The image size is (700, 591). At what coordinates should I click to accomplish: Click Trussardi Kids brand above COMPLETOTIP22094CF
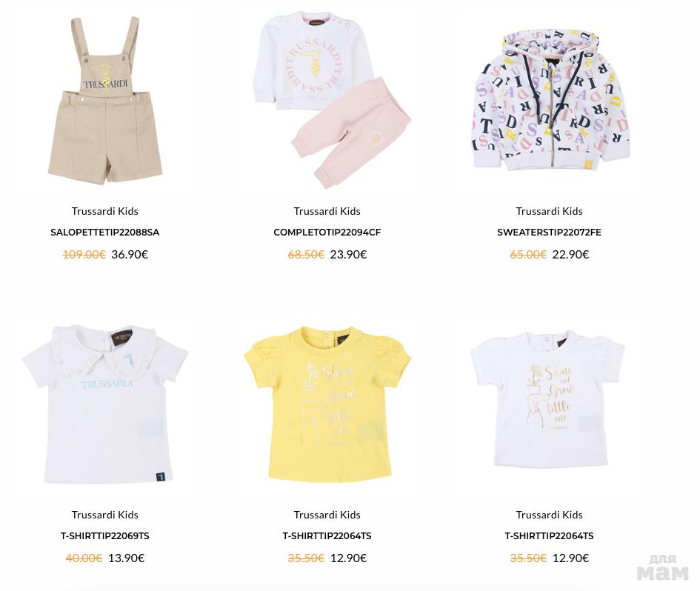(x=327, y=211)
